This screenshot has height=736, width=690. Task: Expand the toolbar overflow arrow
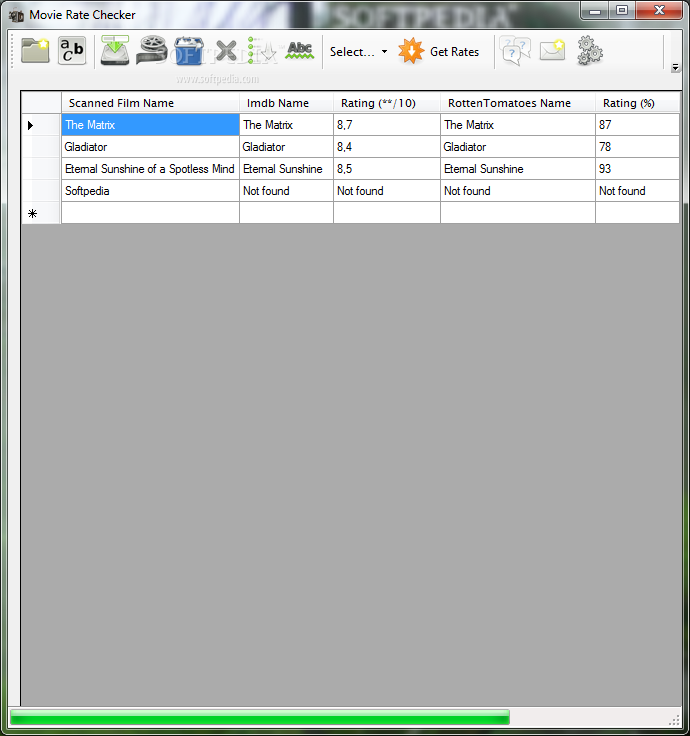click(675, 68)
